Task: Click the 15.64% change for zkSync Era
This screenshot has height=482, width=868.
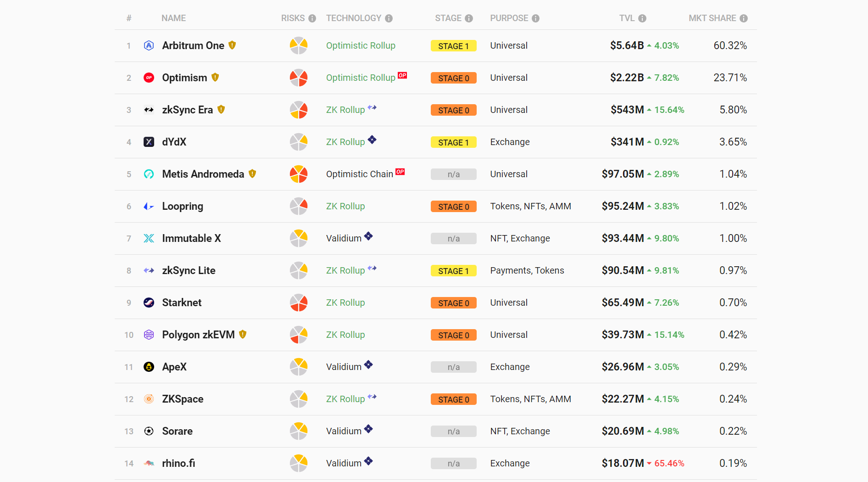Action: pyautogui.click(x=669, y=110)
